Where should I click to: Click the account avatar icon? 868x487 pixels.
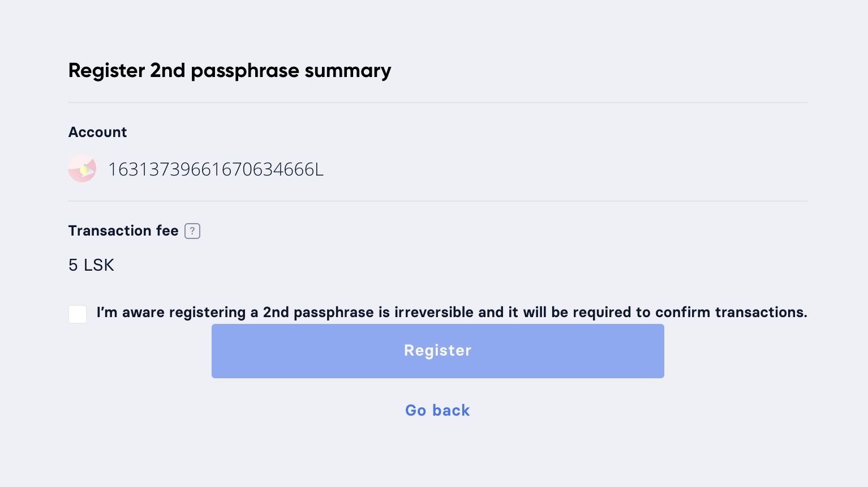[82, 169]
